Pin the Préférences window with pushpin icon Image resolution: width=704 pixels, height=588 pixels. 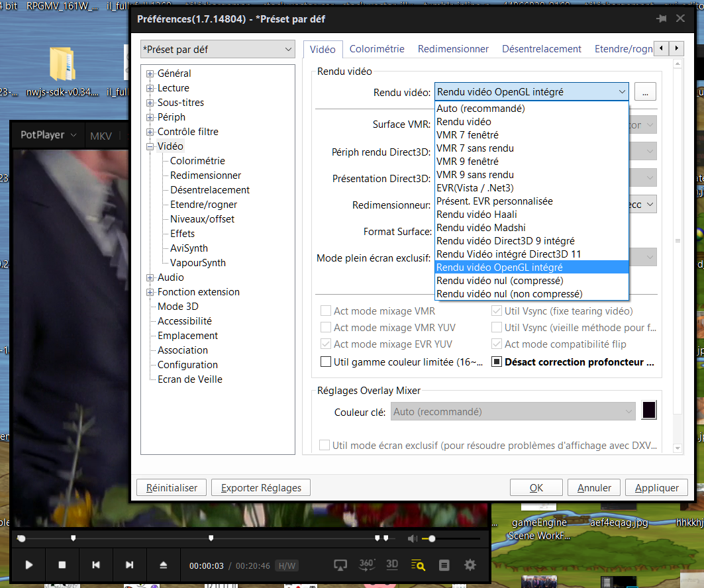pos(662,19)
